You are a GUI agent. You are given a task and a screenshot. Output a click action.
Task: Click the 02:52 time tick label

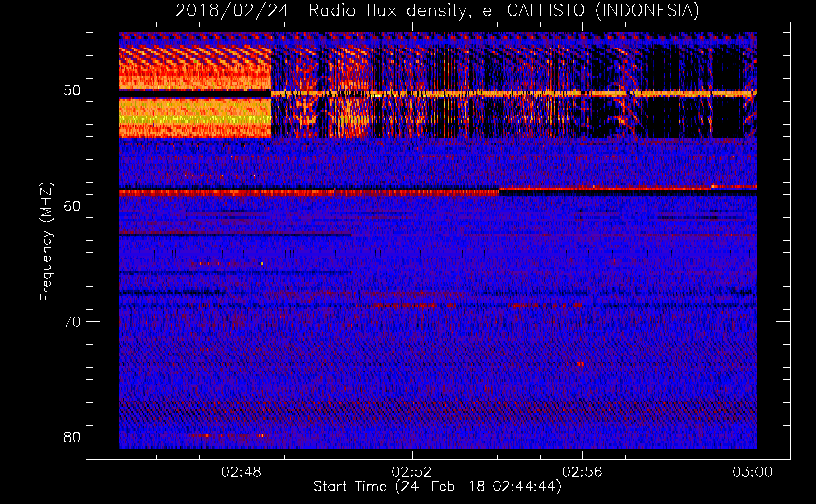412,472
